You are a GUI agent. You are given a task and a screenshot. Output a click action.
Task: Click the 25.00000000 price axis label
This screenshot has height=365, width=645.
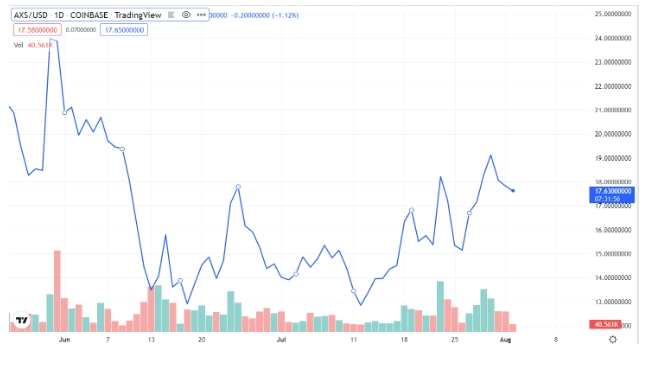tap(613, 14)
